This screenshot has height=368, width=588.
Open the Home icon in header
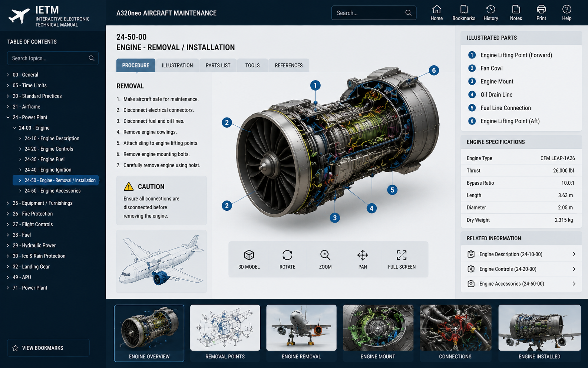click(437, 13)
